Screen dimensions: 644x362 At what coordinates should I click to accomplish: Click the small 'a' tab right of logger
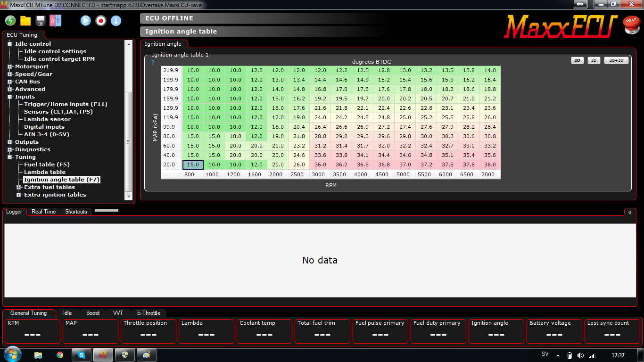click(630, 212)
